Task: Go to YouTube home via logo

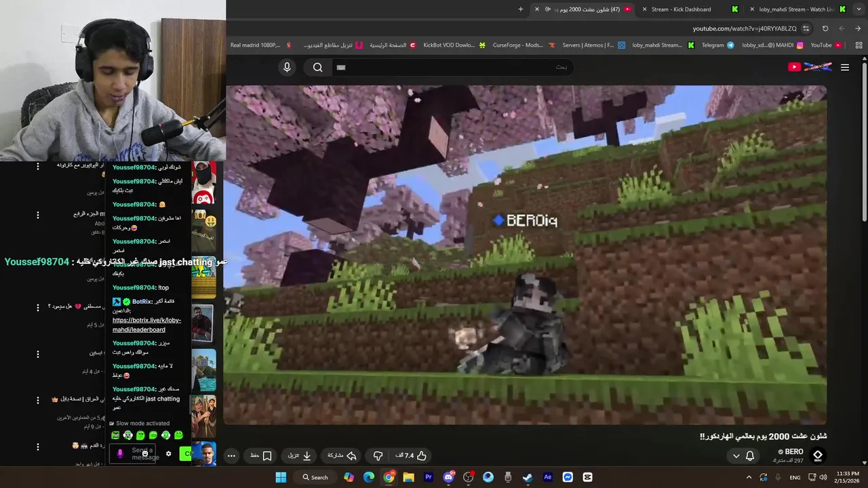Action: click(810, 67)
